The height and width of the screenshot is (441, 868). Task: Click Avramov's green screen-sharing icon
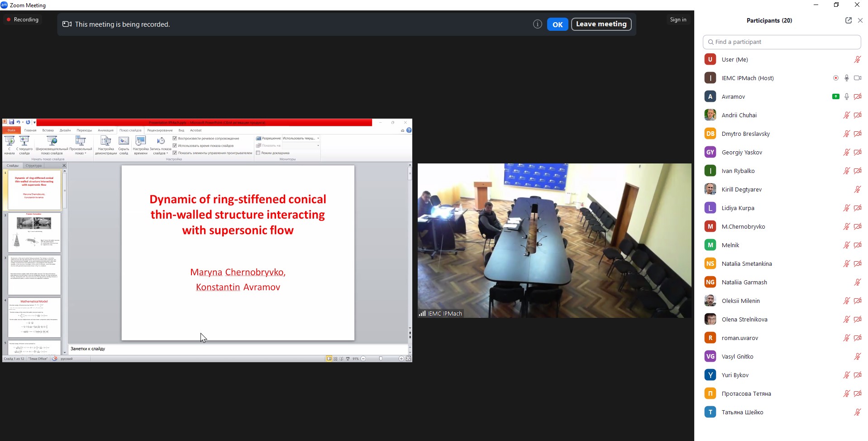click(835, 96)
